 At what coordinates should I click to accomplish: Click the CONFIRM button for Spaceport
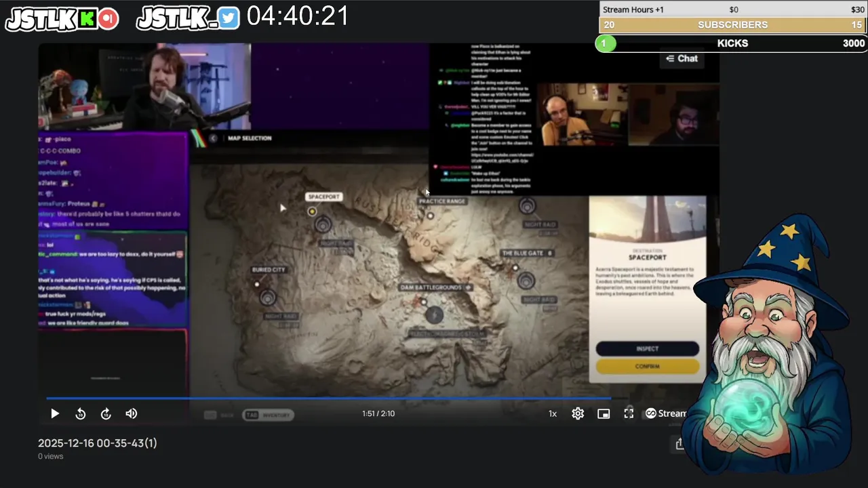(x=647, y=366)
